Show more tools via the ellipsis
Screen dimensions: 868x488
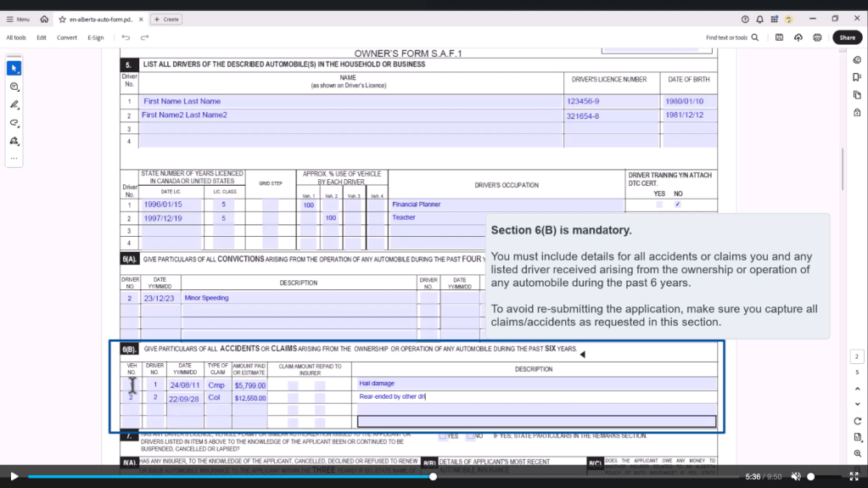click(14, 158)
